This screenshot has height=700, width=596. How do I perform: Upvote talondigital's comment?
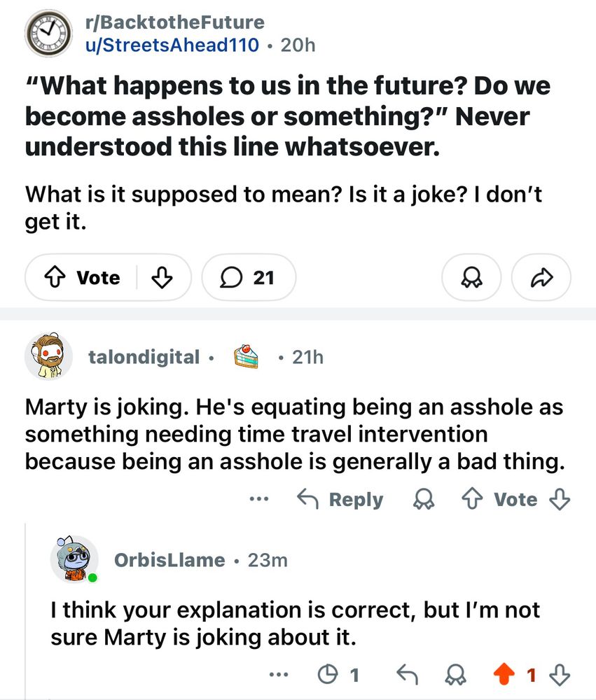471,499
